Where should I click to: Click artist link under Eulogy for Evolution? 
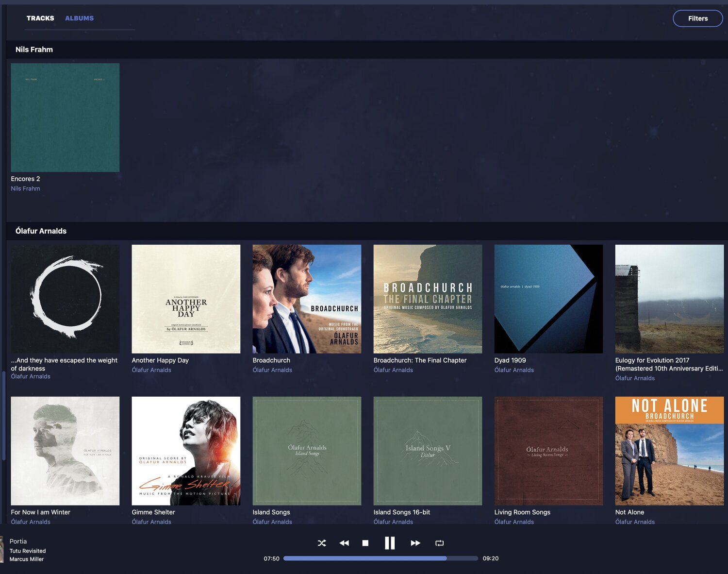[x=635, y=378]
